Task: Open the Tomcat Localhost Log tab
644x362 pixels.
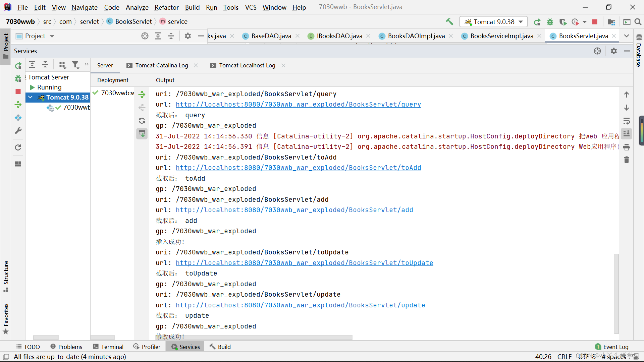Action: (x=247, y=65)
